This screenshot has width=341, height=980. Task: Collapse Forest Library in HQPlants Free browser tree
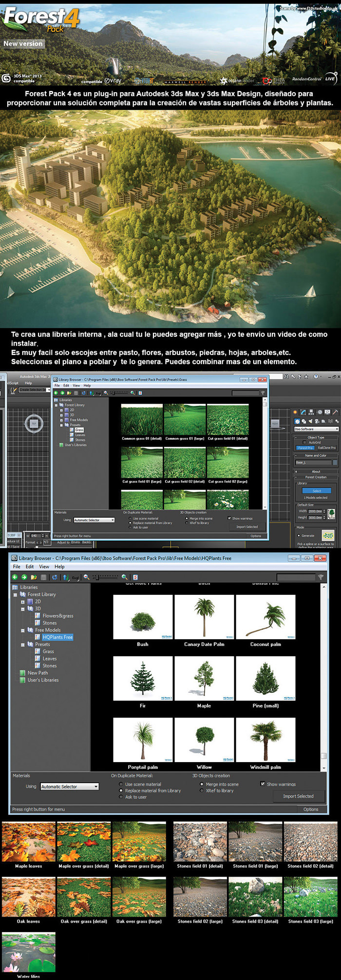point(15,595)
